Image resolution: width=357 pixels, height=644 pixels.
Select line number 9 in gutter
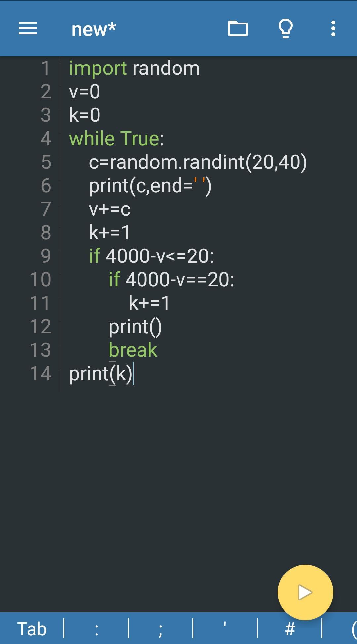46,256
